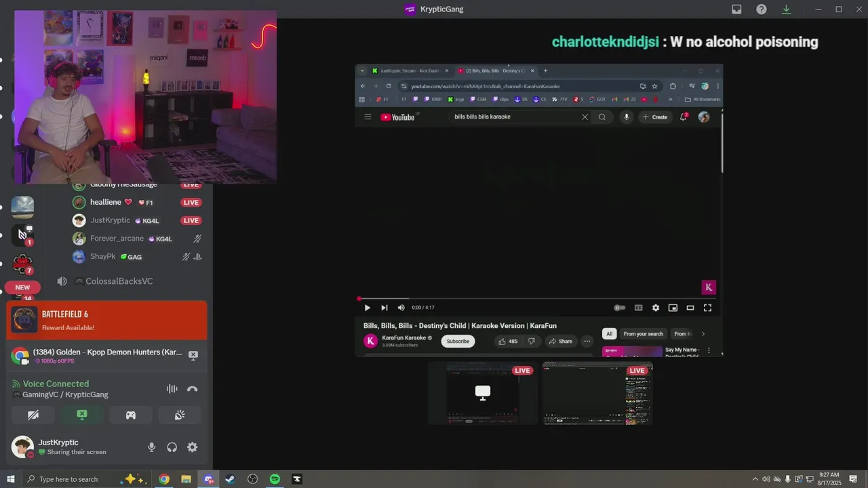
Task: Open activities game controller button
Action: click(131, 415)
